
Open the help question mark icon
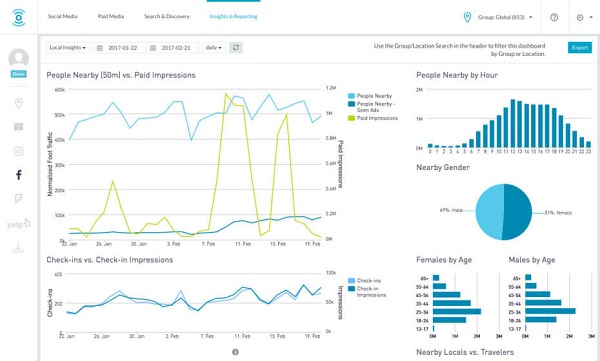[554, 17]
